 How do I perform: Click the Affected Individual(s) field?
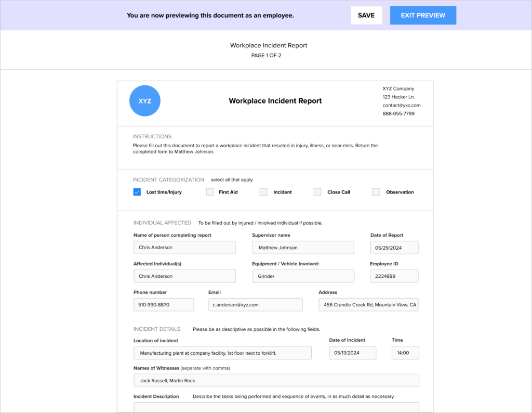click(x=184, y=276)
